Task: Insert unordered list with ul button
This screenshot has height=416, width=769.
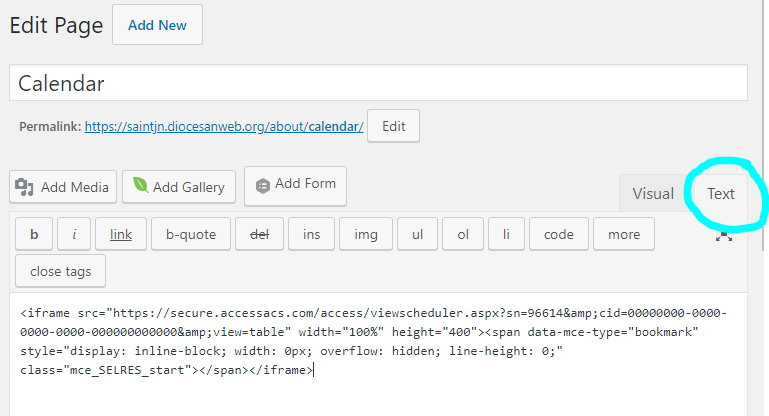Action: pos(417,234)
